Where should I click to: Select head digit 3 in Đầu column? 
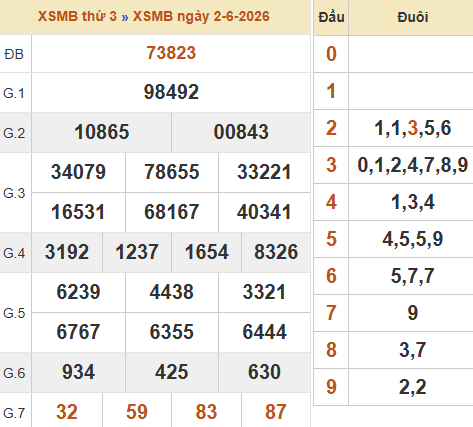331,165
